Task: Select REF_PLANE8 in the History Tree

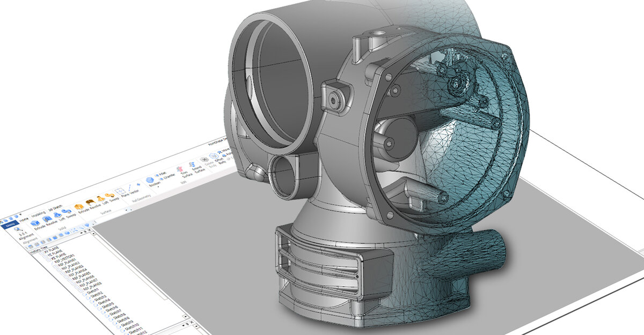Action: [92, 286]
